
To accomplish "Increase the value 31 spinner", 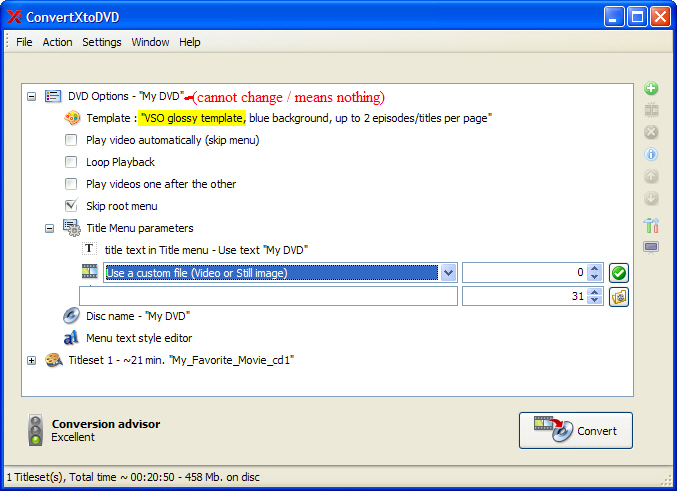I will 595,292.
